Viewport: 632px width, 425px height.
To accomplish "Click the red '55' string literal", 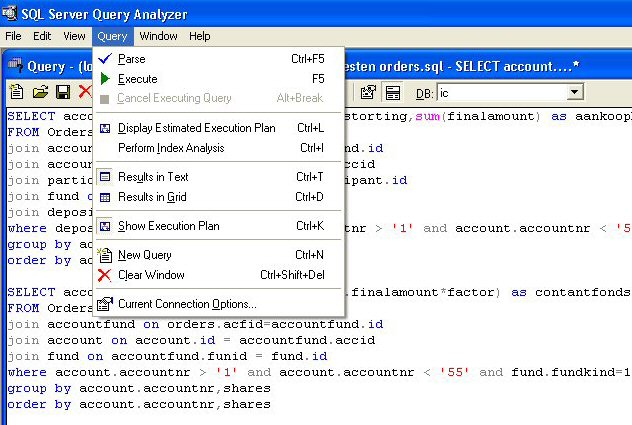I will [x=455, y=372].
